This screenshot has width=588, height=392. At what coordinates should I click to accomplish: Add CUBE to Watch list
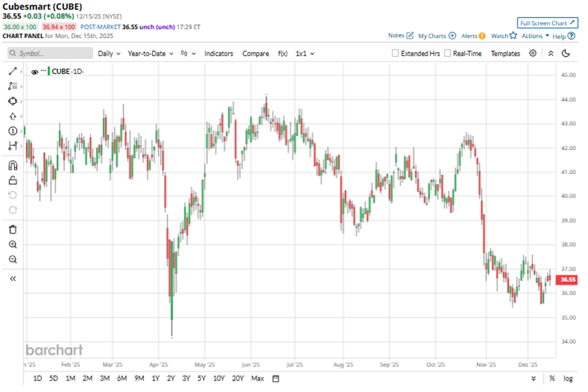[x=504, y=36]
